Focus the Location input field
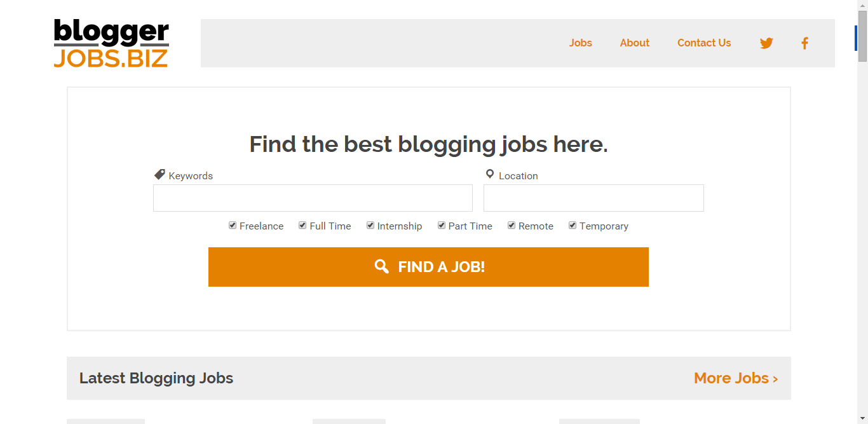The height and width of the screenshot is (424, 868). [x=593, y=198]
